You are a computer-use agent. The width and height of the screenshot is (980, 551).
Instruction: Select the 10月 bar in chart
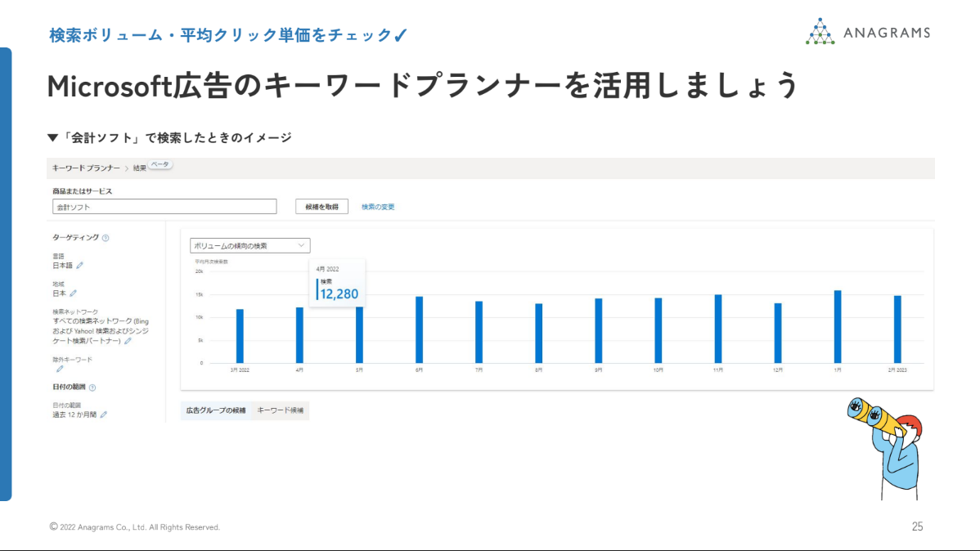pos(659,330)
